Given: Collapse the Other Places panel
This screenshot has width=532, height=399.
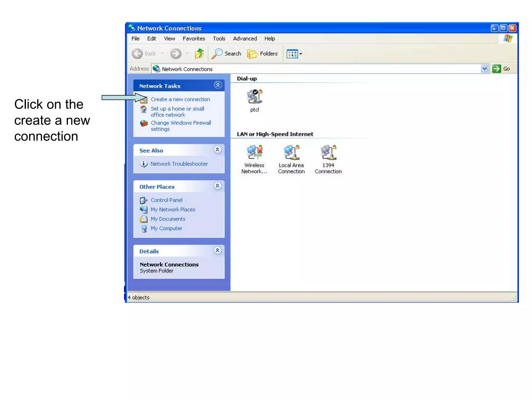Looking at the screenshot, I should tap(218, 186).
